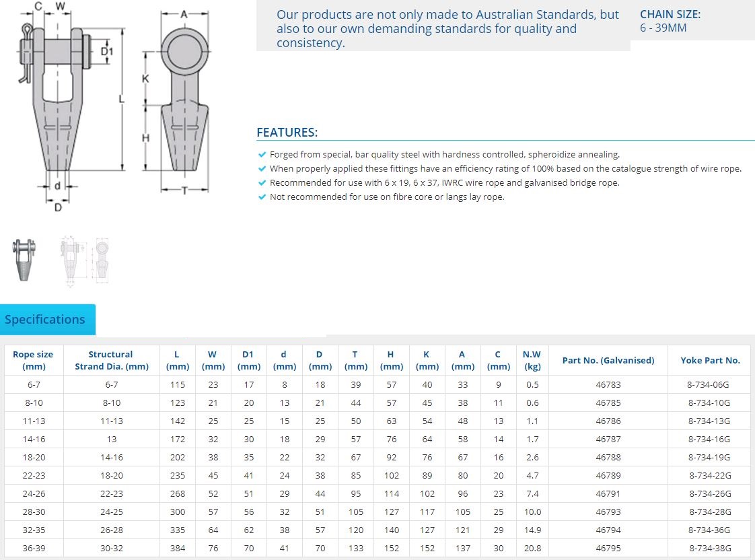
Task: Select part number 46794
Action: click(608, 530)
